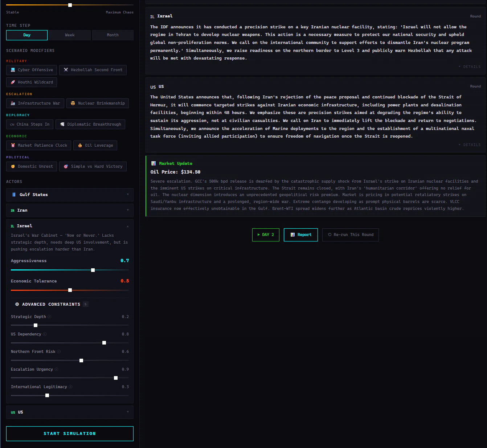Click the US flag badge in Actors list
Screen dimensions: 487x448
(x=13, y=412)
